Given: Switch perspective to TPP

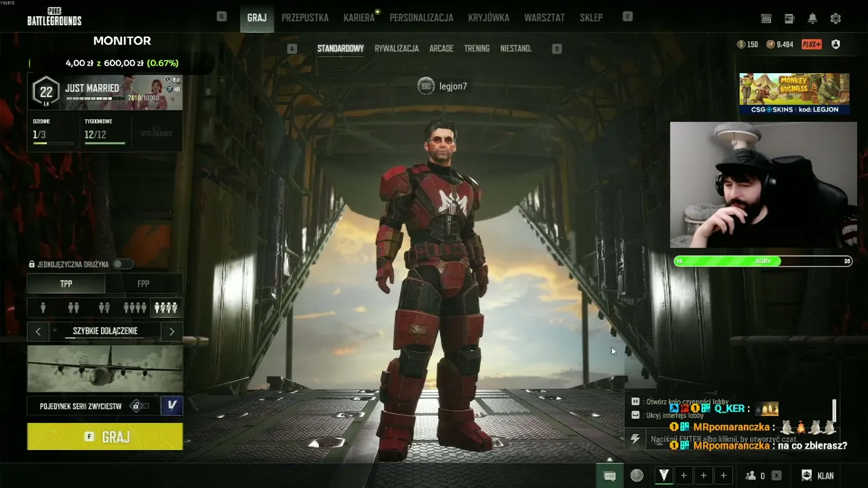Looking at the screenshot, I should pos(66,283).
